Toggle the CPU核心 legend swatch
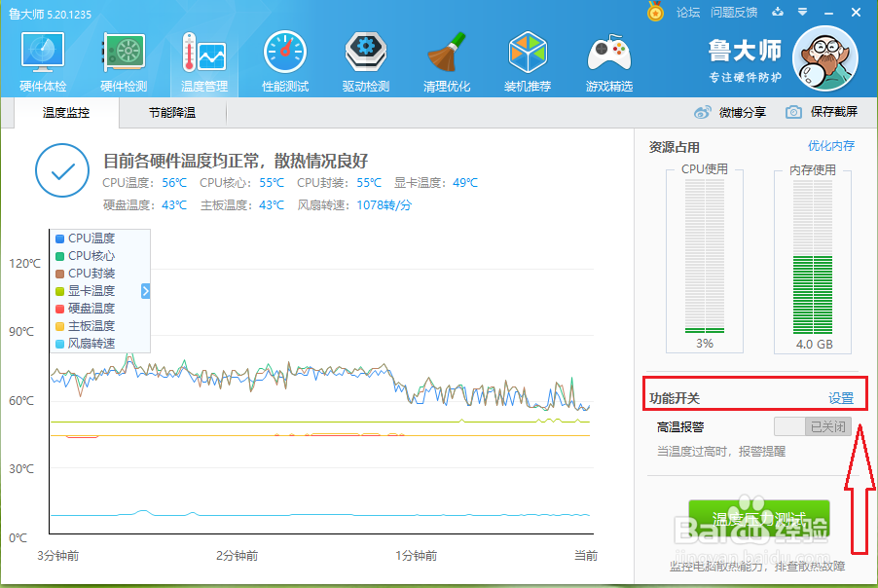This screenshot has height=588, width=878. [60, 256]
